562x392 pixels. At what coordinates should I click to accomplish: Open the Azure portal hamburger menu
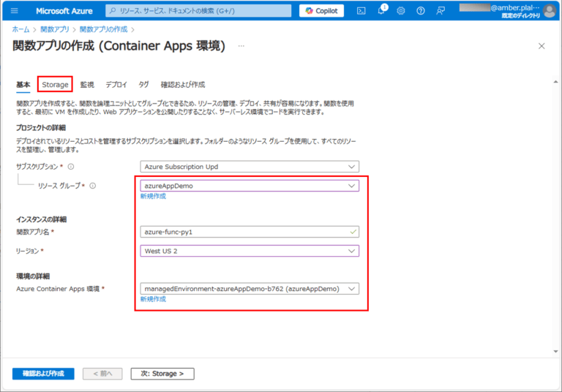click(x=14, y=10)
